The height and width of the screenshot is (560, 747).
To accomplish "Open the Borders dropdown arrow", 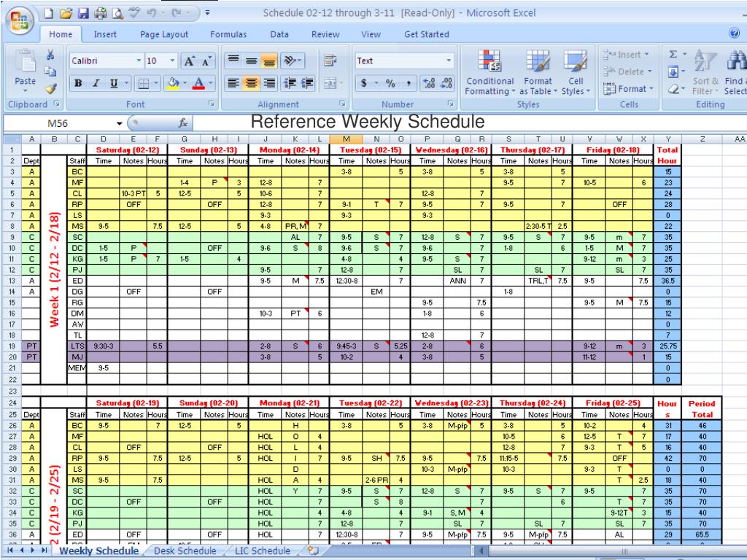I will pos(156,83).
